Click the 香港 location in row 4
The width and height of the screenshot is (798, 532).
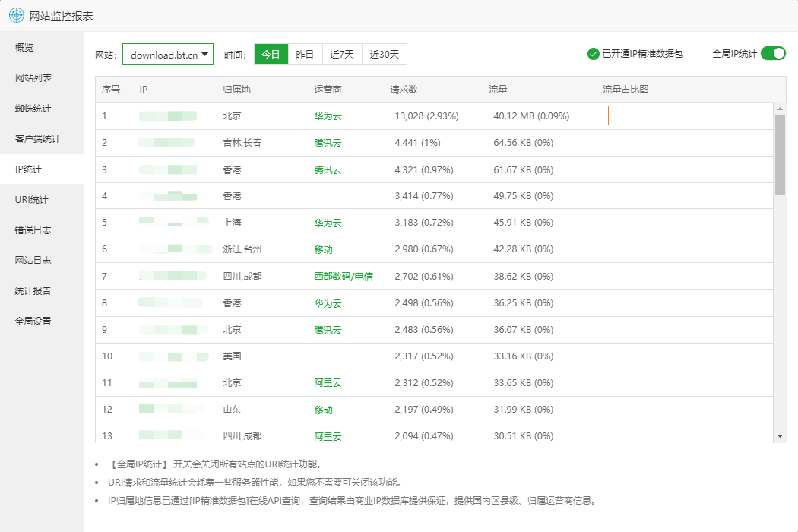coord(232,196)
